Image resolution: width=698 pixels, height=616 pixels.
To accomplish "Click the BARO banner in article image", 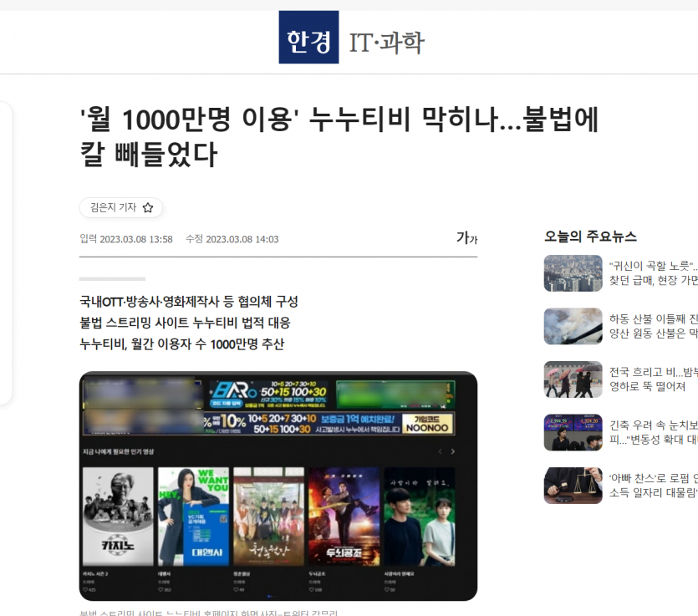I will (x=269, y=395).
